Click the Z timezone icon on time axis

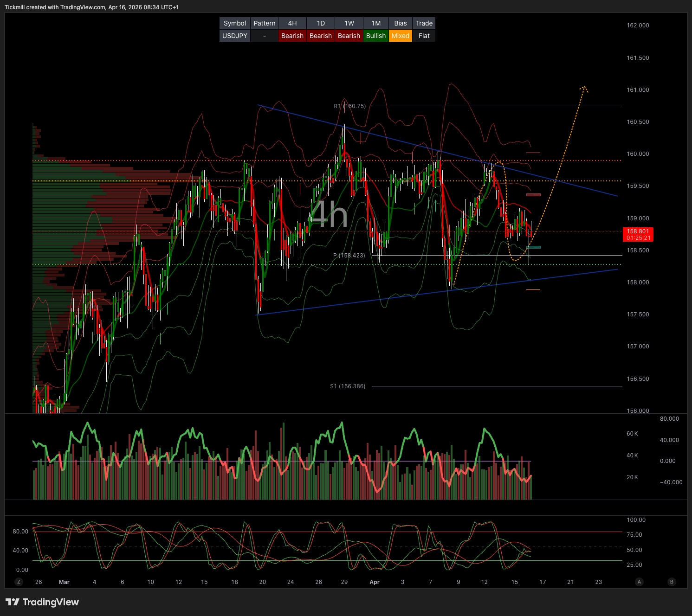(x=19, y=582)
